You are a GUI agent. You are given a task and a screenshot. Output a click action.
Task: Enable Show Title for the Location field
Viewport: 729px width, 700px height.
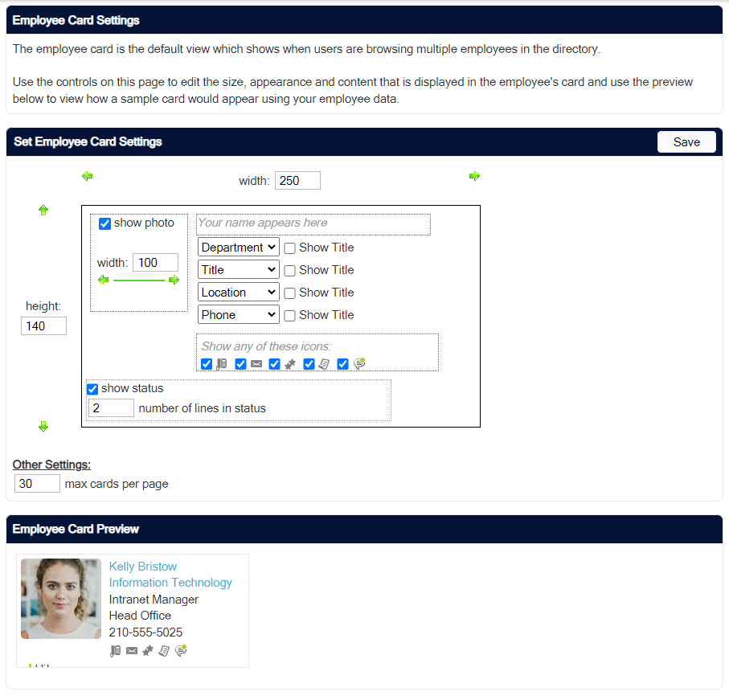[289, 293]
